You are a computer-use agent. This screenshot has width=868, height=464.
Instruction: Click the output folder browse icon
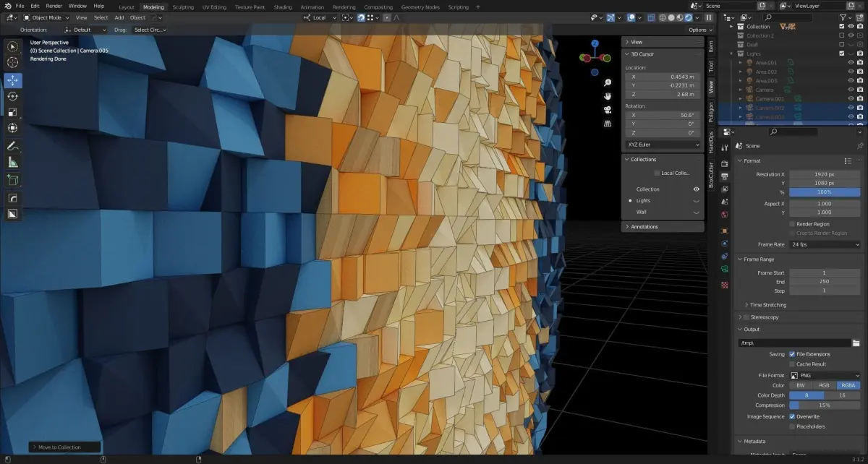click(856, 343)
